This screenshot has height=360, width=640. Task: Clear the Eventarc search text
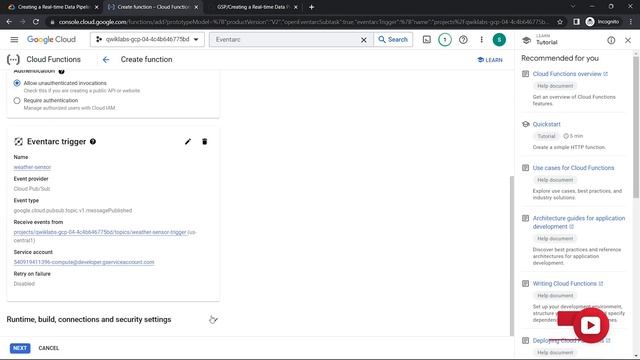[x=364, y=40]
